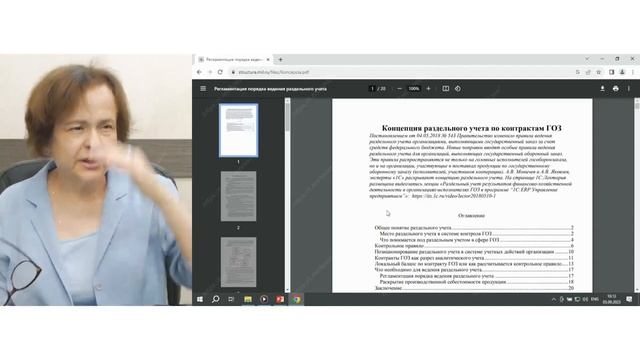
Task: Open the media player taskbar icon
Action: (x=264, y=299)
